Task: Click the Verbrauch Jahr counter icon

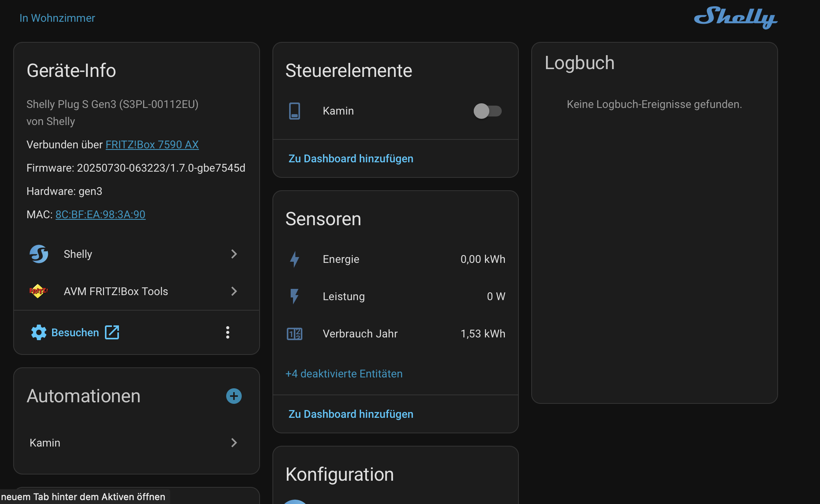Action: (295, 334)
